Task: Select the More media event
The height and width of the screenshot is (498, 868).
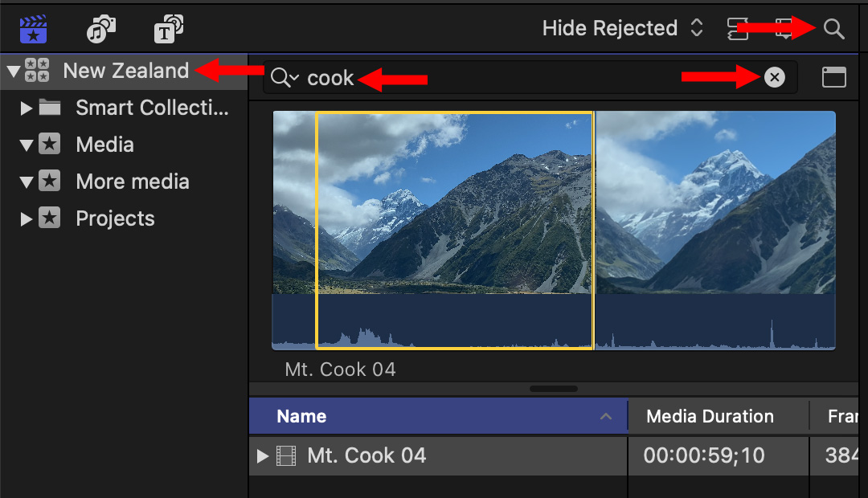Action: [132, 182]
